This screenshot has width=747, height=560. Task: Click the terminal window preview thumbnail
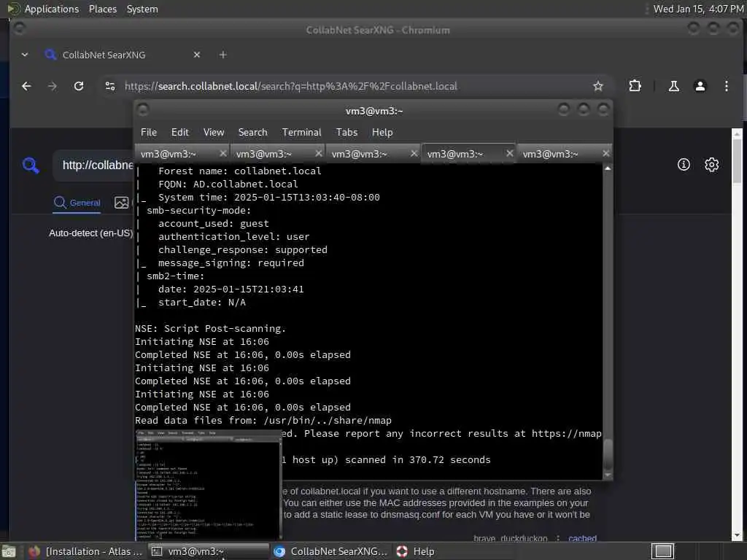tap(209, 485)
